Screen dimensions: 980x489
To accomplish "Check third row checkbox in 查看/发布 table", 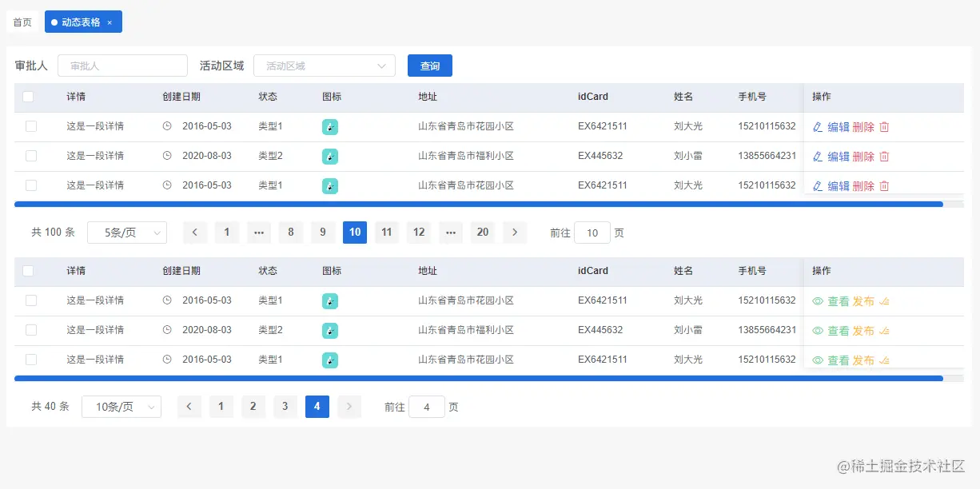I will click(x=31, y=360).
